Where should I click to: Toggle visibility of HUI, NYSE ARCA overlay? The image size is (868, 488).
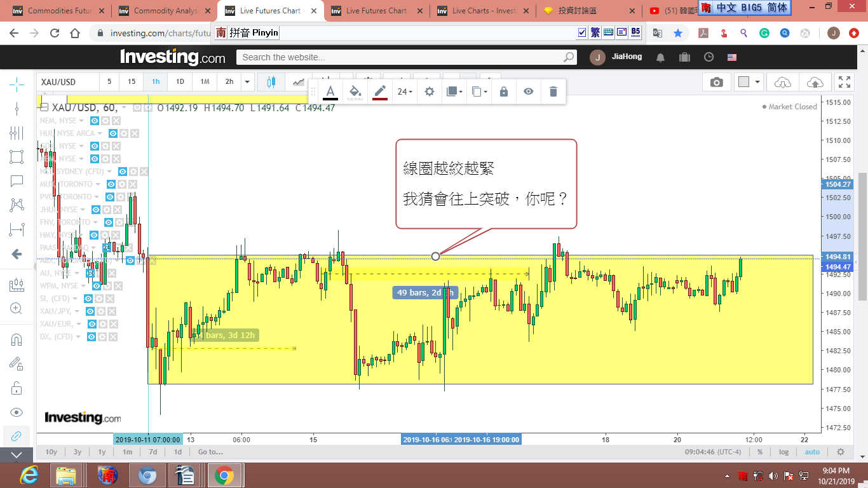(112, 133)
